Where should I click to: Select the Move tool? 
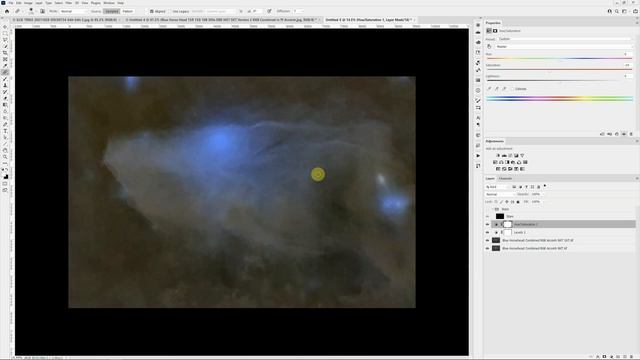5,27
